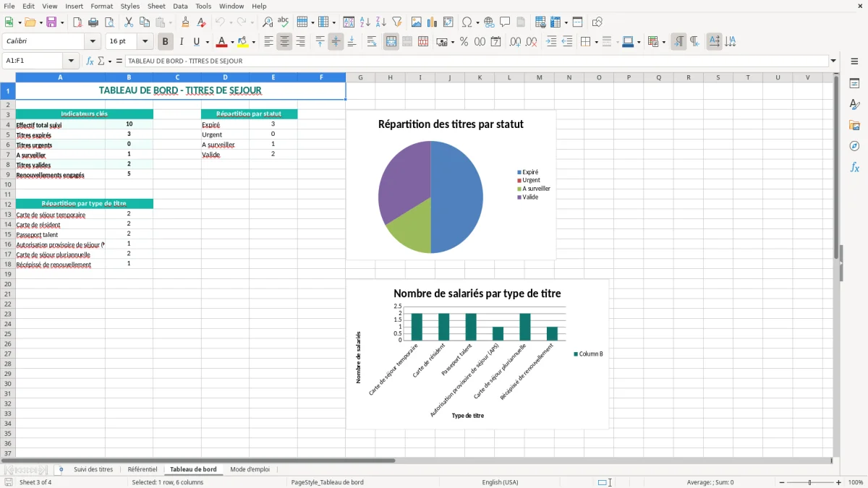Insert a comment with the speech bubble icon

point(505,22)
